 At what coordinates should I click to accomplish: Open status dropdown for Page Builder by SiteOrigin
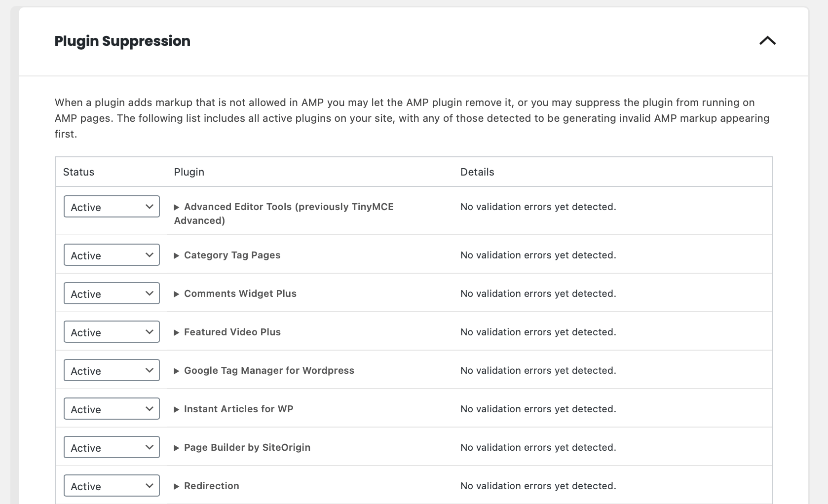[112, 447]
